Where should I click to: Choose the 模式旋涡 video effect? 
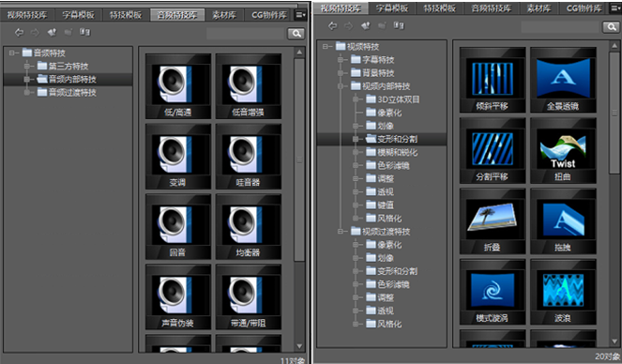click(493, 292)
